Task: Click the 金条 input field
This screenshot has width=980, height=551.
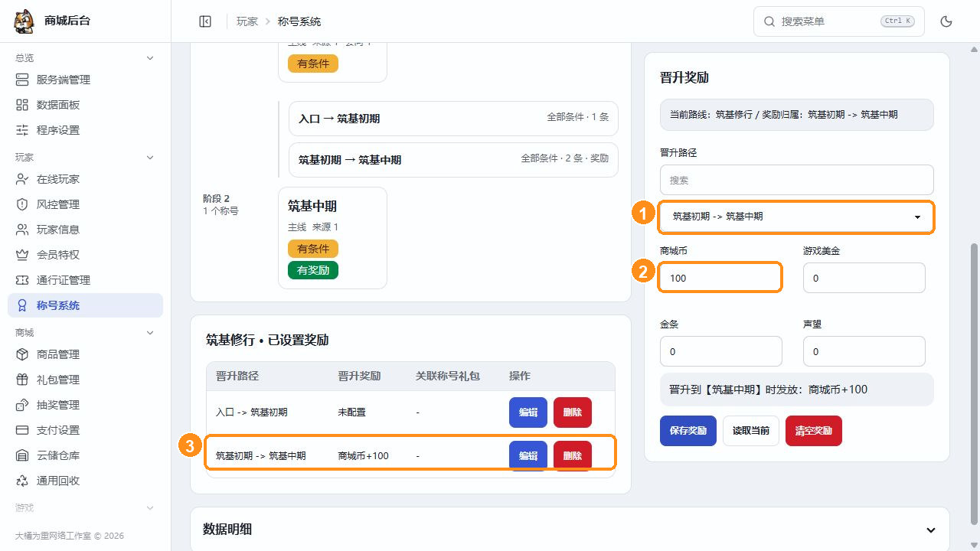Action: [720, 351]
